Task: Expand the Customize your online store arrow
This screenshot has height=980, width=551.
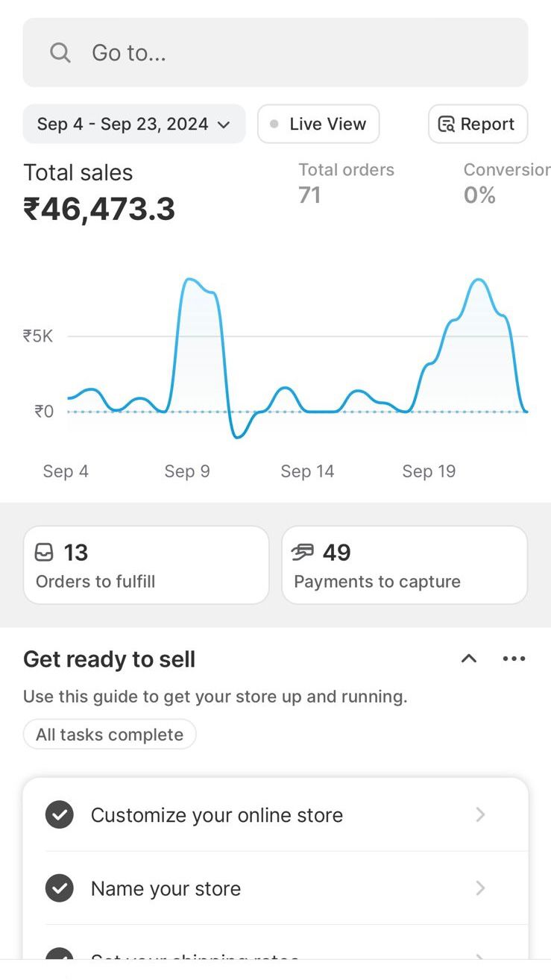Action: (x=481, y=815)
